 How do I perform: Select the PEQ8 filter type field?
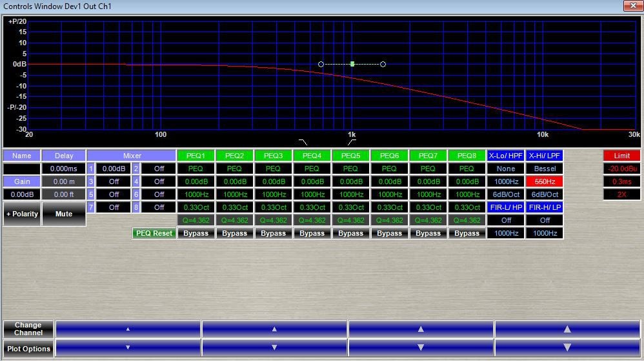467,169
